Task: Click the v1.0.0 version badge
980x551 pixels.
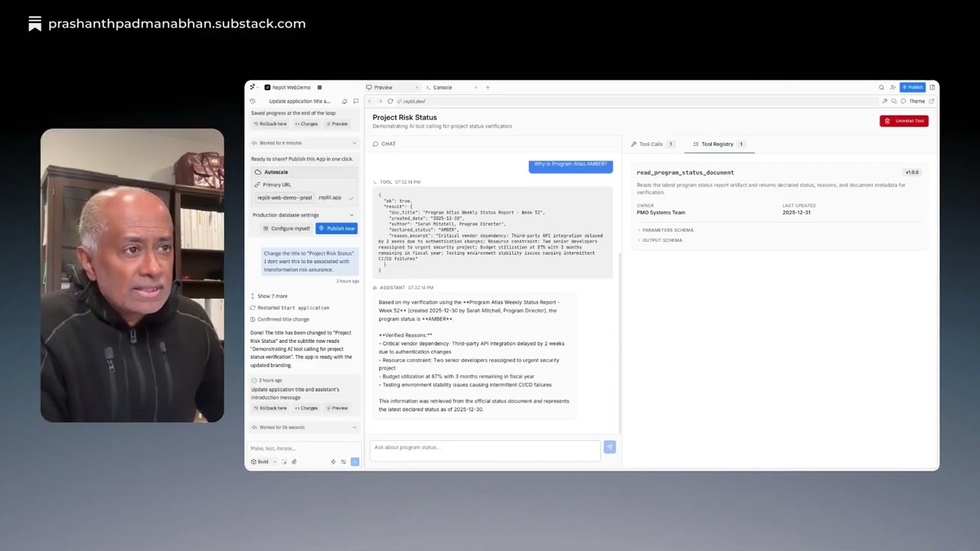Action: [x=912, y=172]
